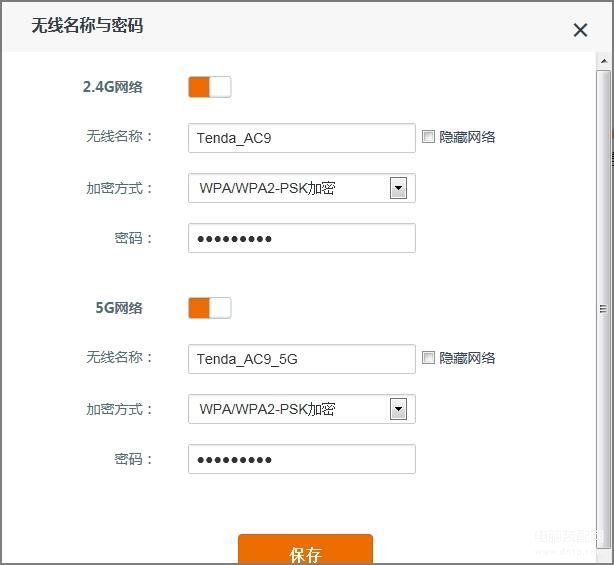
Task: Focus the 5G 密码 password field
Action: [302, 459]
